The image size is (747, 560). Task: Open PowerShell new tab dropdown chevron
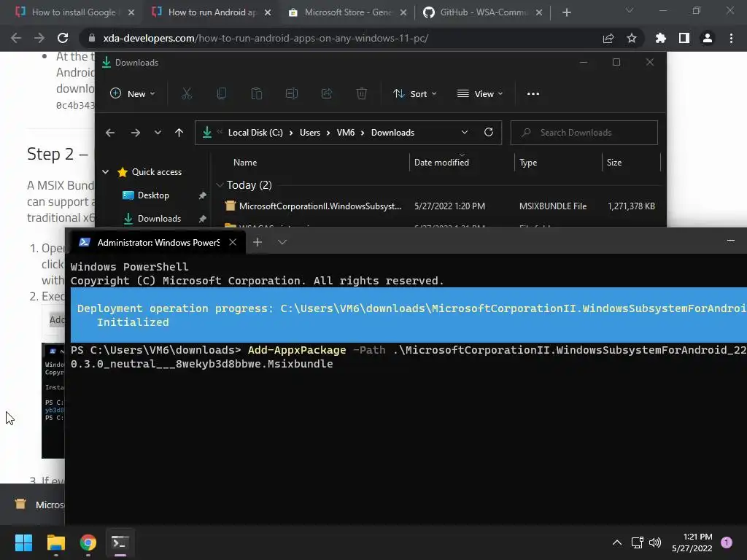click(282, 242)
